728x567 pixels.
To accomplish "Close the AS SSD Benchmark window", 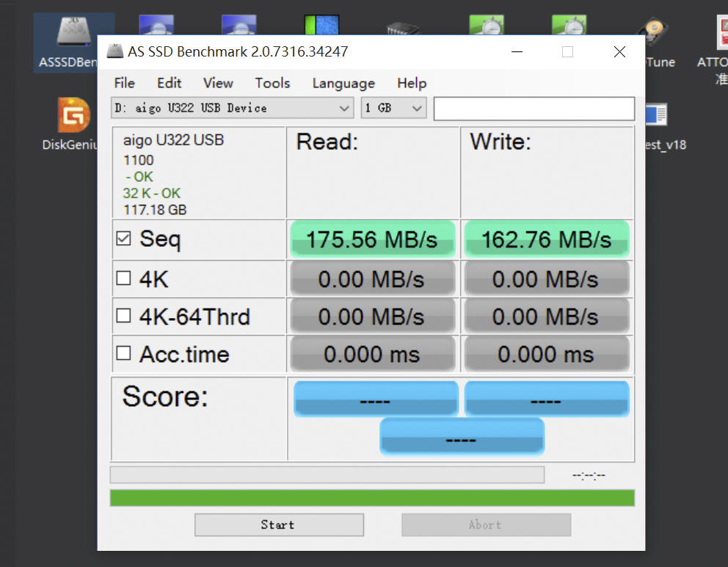I will click(x=619, y=51).
